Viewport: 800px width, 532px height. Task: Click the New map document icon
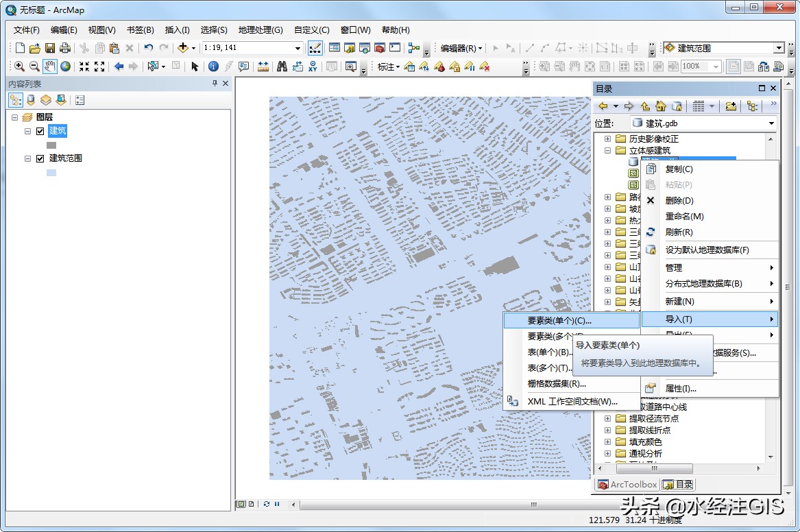click(x=20, y=48)
